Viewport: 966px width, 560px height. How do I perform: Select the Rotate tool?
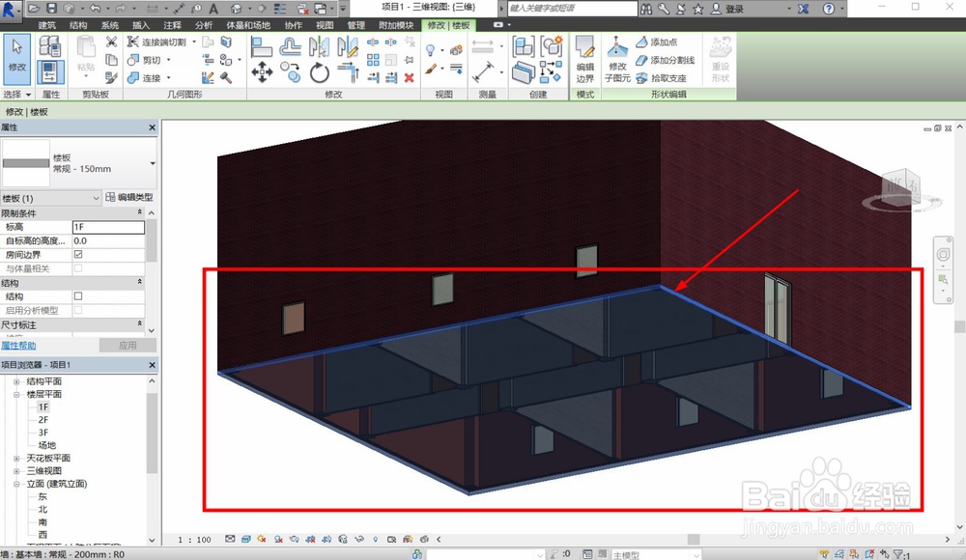[x=319, y=72]
